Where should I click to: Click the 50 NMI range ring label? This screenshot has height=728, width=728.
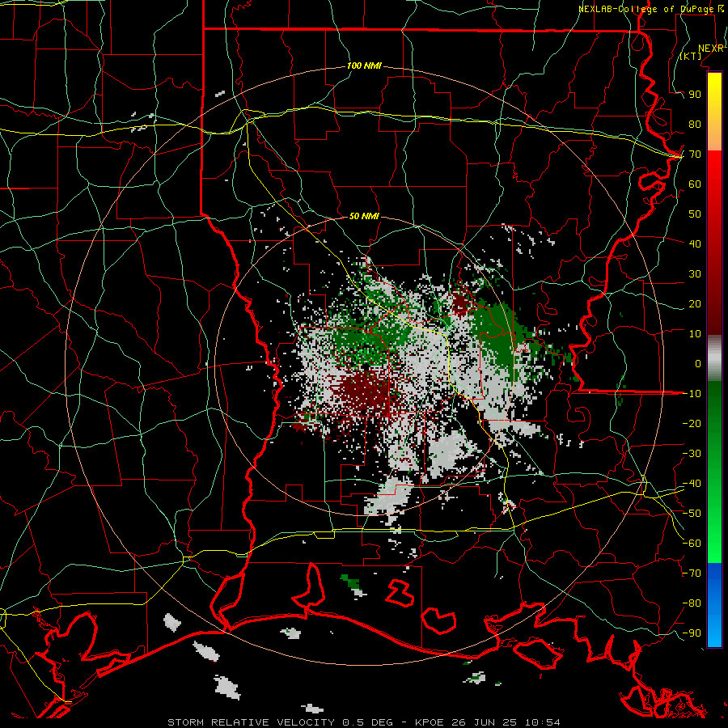(364, 216)
